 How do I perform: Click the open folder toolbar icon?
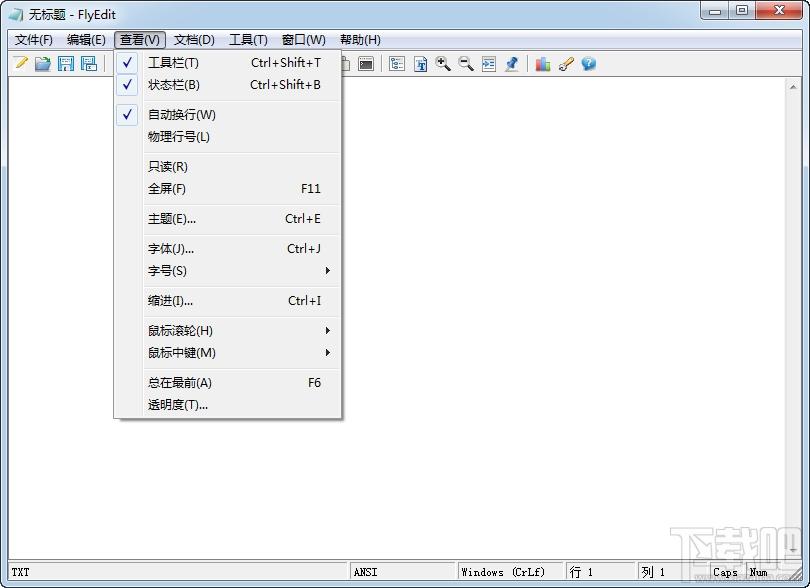point(43,64)
